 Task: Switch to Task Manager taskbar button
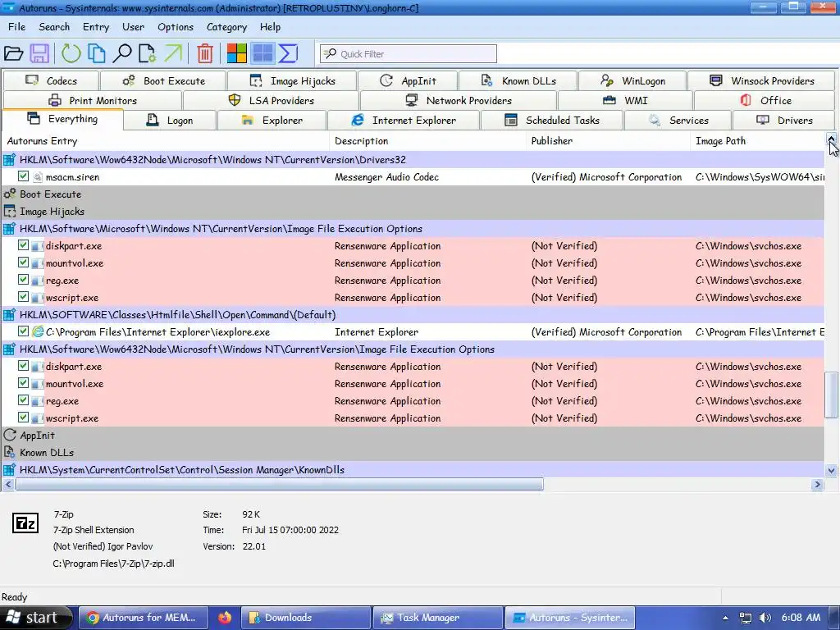click(438, 618)
